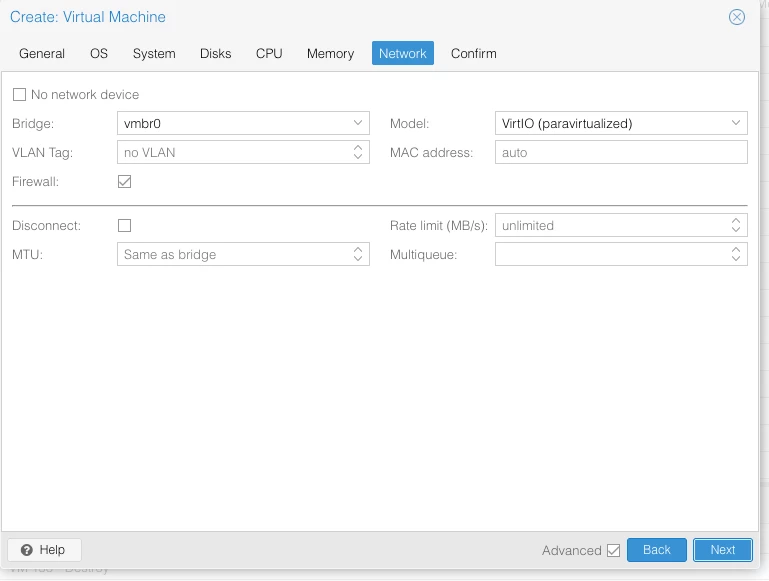Screen dimensions: 769x581
Task: Toggle the Advanced options checkbox
Action: pos(613,550)
